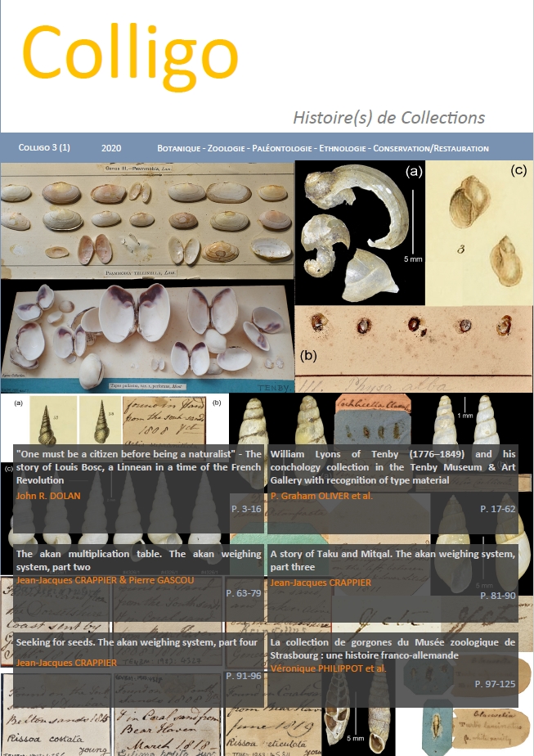Click the purple-tinged Tapes bivalve shells photo
The height and width of the screenshot is (756, 534).
[x=147, y=336]
